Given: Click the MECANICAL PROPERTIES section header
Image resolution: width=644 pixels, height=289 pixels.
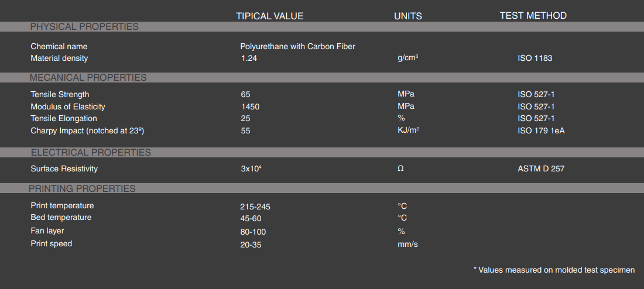Looking at the screenshot, I should [88, 78].
